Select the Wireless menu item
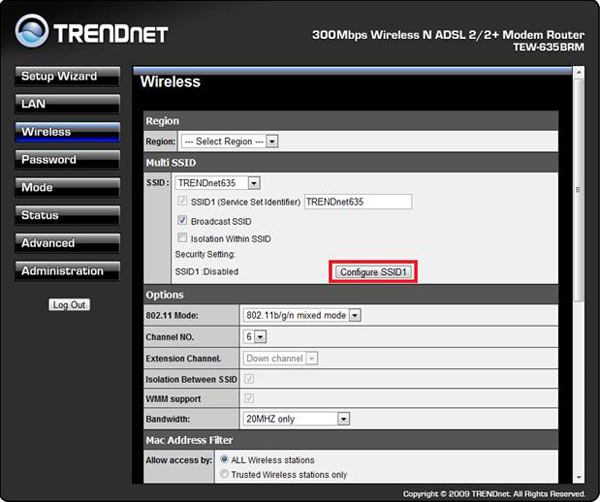This screenshot has width=600, height=502. pos(67,132)
